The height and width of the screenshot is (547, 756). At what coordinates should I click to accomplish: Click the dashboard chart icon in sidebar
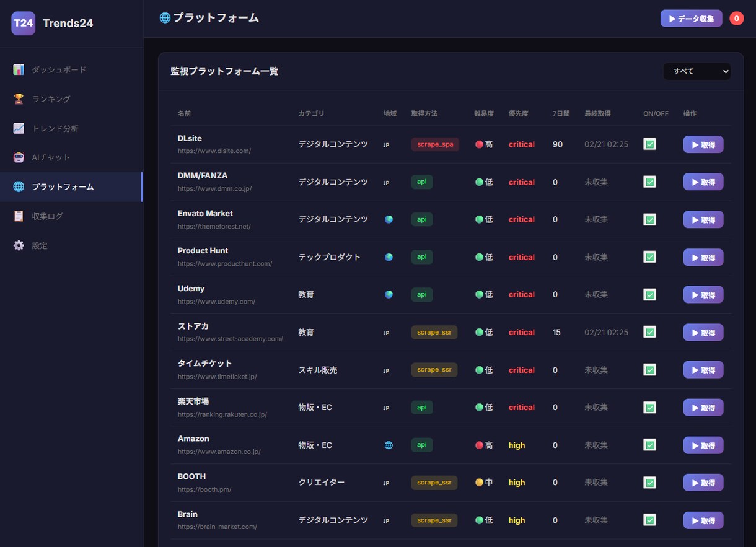coord(19,69)
